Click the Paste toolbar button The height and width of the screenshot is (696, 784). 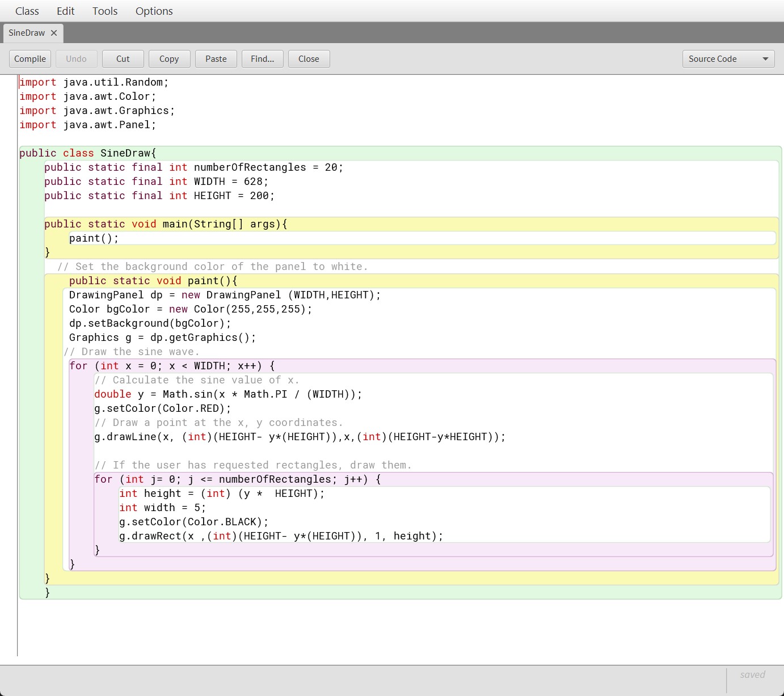pyautogui.click(x=216, y=59)
